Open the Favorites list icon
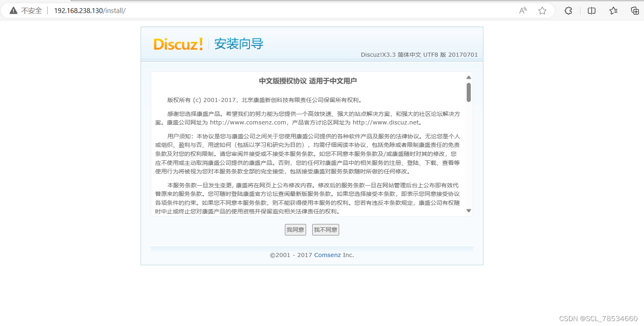This screenshot has width=644, height=326. point(613,11)
